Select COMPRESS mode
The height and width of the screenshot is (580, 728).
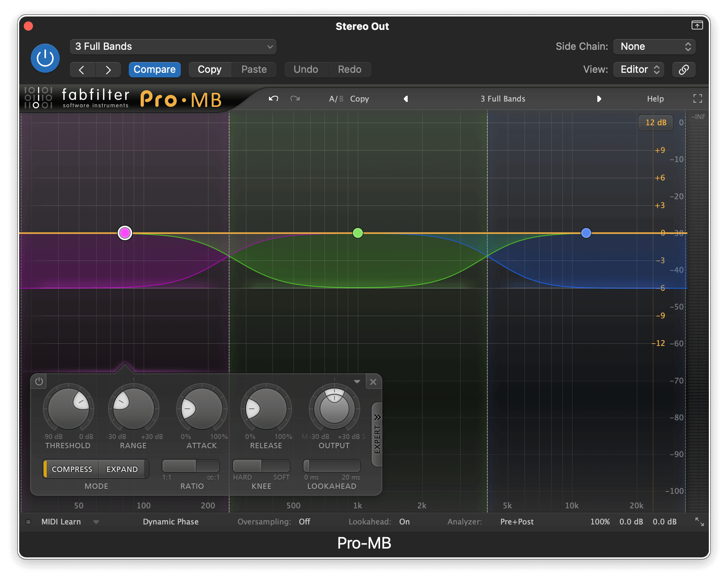tap(71, 469)
